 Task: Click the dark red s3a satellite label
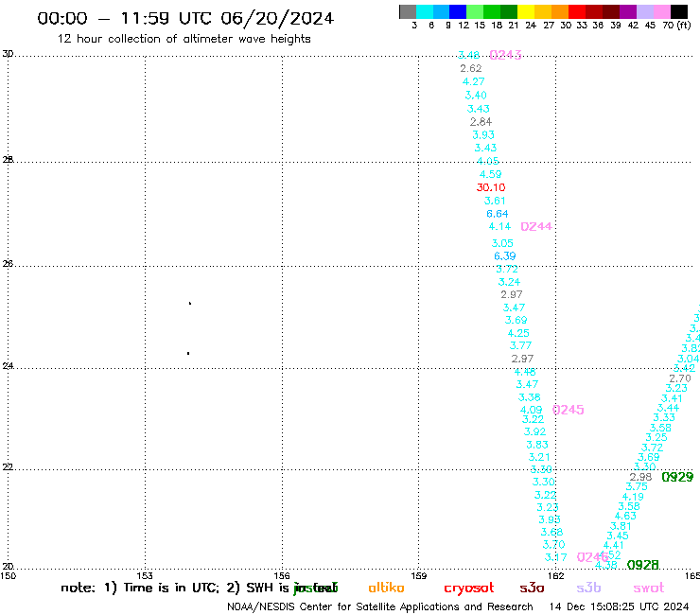532,588
